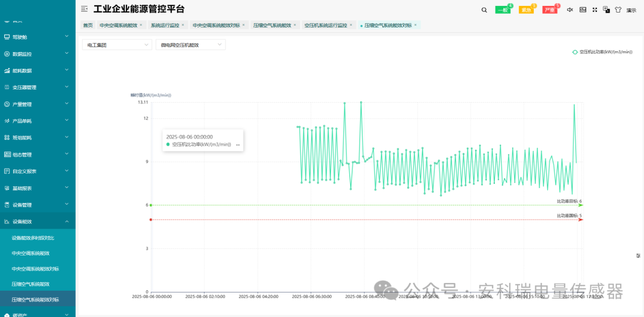Open chart settings slider icon at right edge
The height and width of the screenshot is (317, 644).
(x=638, y=256)
